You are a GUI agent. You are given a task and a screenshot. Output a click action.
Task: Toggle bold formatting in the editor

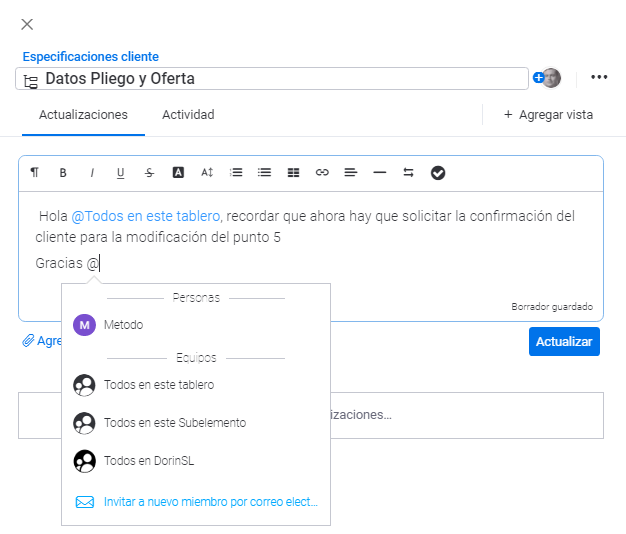(63, 173)
